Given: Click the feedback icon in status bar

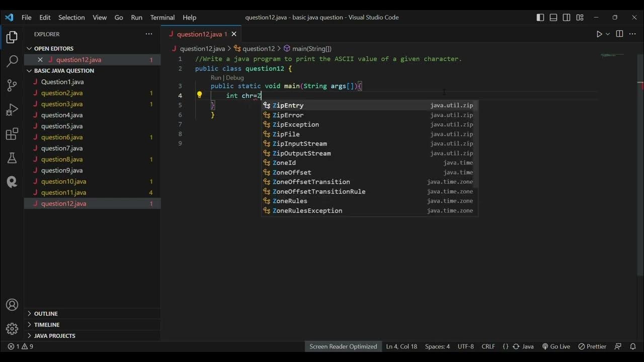Looking at the screenshot, I should pyautogui.click(x=618, y=346).
